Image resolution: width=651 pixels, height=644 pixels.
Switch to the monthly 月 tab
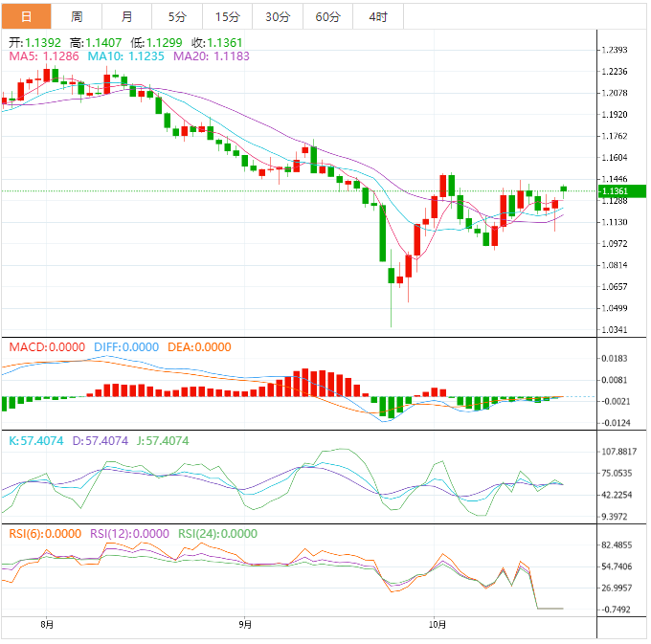point(126,16)
